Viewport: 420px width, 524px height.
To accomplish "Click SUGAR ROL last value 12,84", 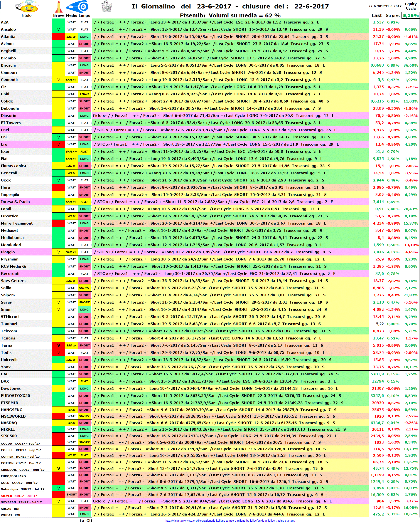I will click(x=378, y=508).
